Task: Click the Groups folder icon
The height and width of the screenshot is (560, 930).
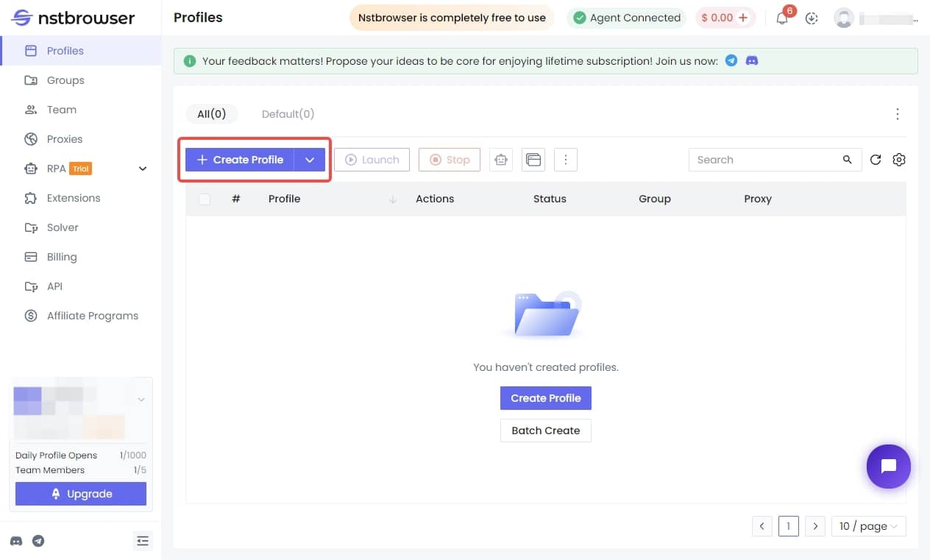Action: tap(31, 80)
